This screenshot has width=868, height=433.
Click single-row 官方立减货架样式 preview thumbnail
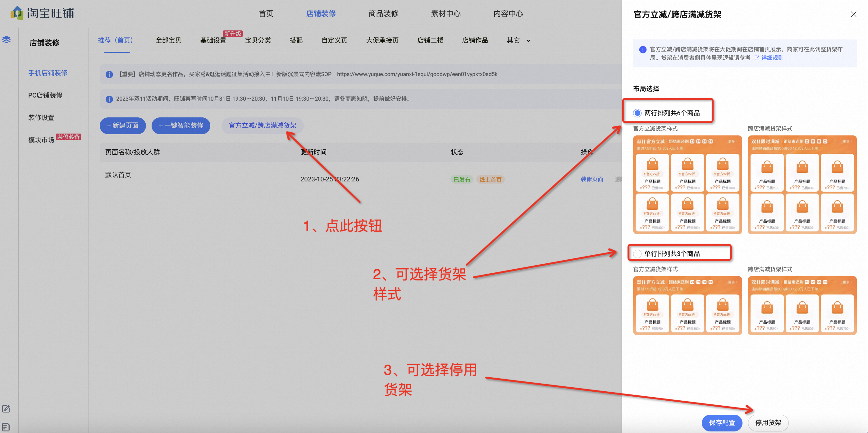(x=688, y=305)
